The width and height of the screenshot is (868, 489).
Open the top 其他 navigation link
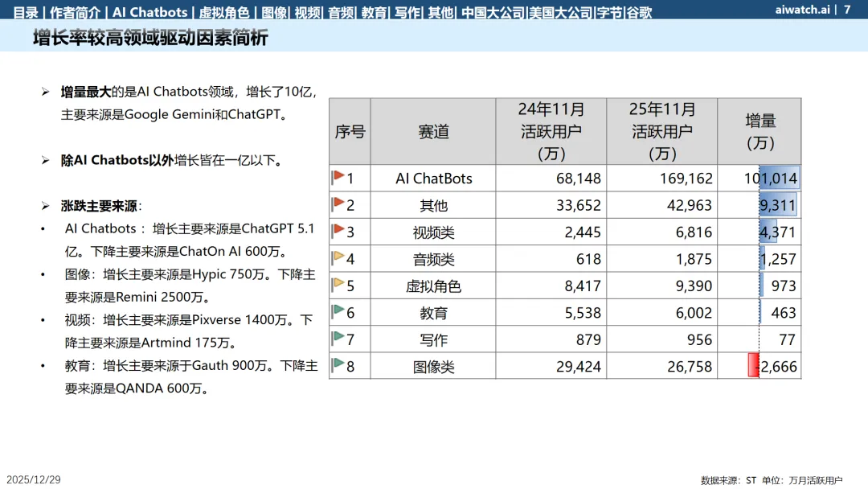click(x=440, y=12)
